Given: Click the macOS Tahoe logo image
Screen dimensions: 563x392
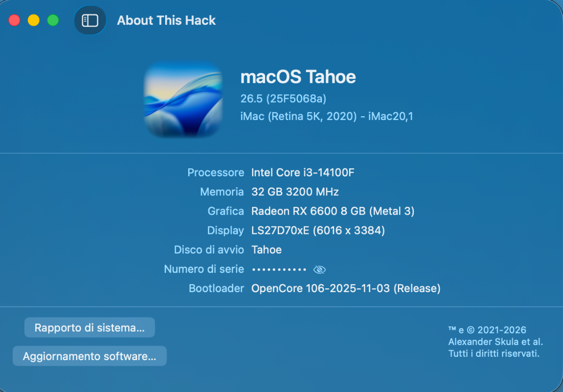Looking at the screenshot, I should click(183, 100).
